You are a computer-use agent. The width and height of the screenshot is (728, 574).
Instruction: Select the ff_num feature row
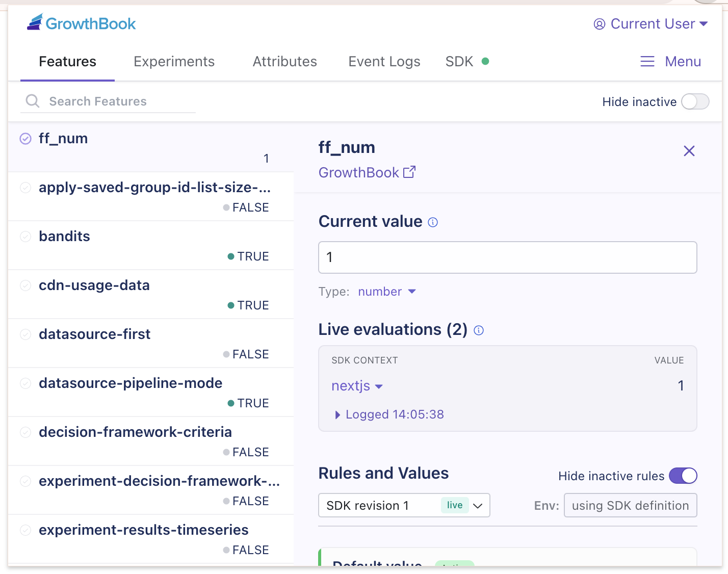pyautogui.click(x=151, y=147)
